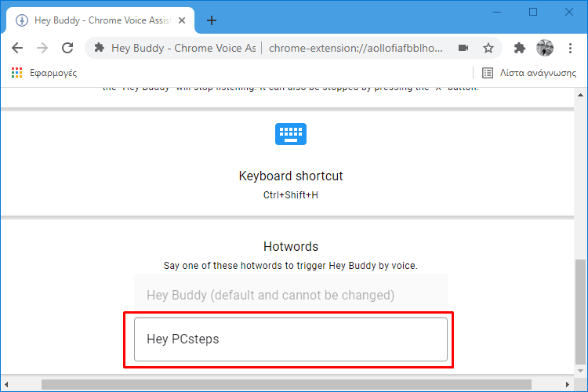Open the Εφαρμογές apps shortcut
Screen dimensions: 588x392
point(44,73)
